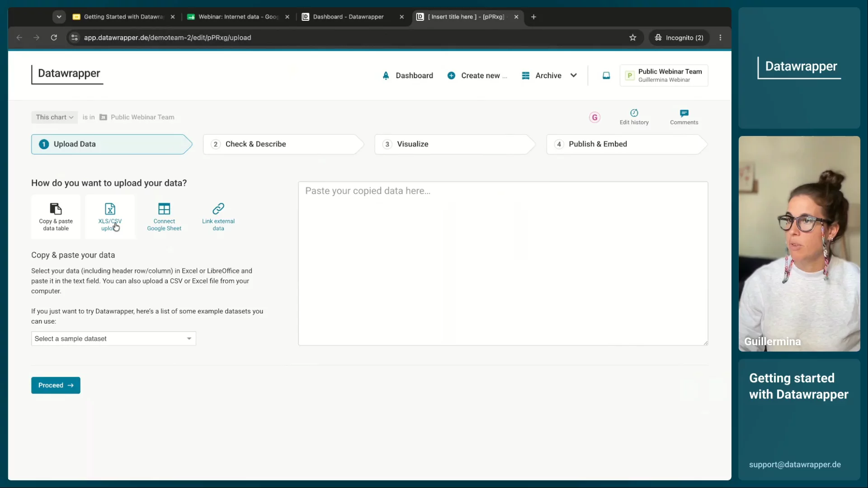Open the tab search dropdown
The image size is (868, 488).
(59, 17)
